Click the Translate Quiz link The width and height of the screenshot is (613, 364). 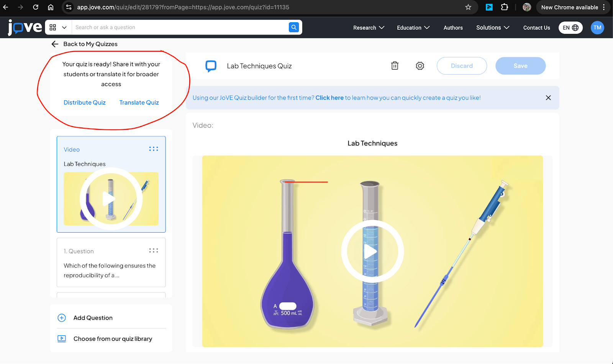139,103
